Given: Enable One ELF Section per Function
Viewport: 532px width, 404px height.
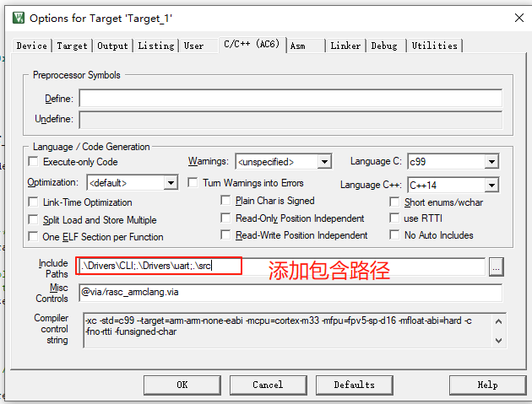Looking at the screenshot, I should tap(33, 236).
